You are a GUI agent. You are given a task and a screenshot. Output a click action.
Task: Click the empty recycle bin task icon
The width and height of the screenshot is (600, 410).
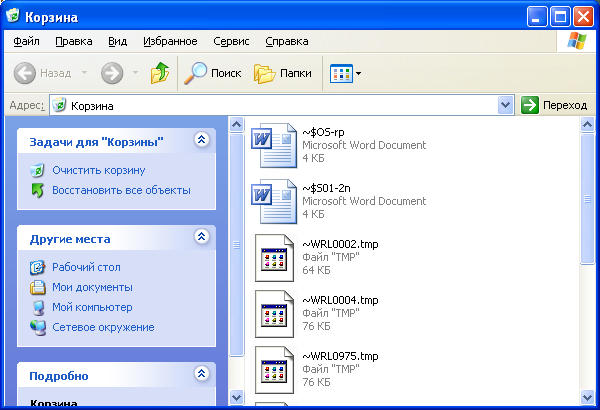[x=37, y=170]
